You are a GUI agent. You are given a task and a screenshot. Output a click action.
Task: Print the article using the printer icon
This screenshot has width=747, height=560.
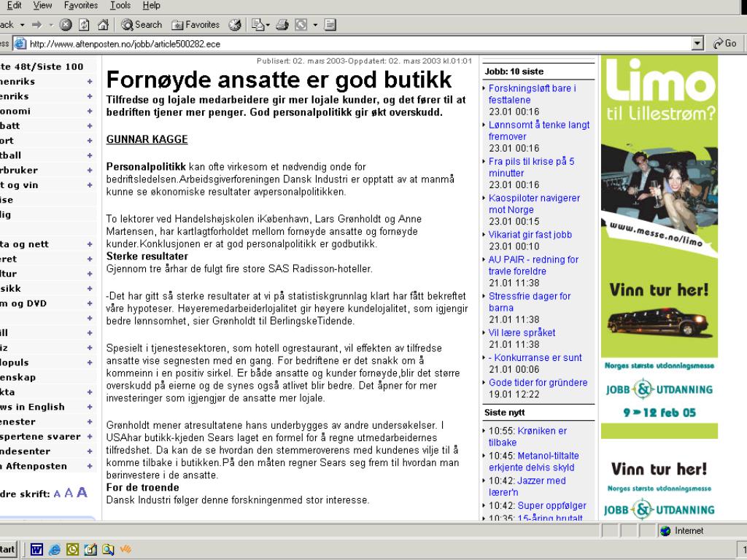pos(282,25)
